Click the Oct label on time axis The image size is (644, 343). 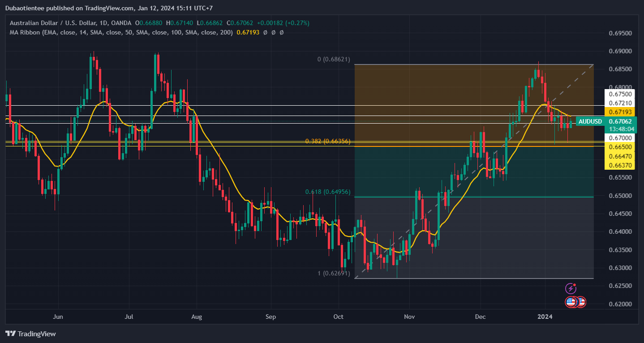coord(339,317)
